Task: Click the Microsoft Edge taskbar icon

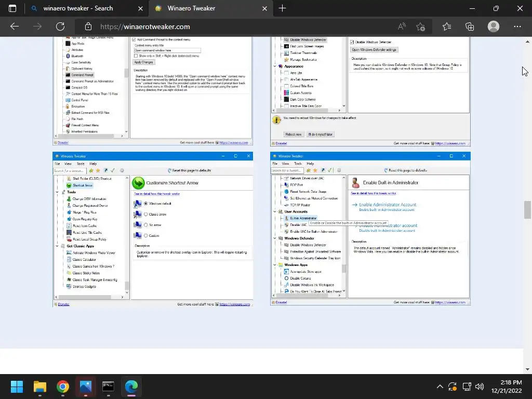Action: click(x=131, y=387)
